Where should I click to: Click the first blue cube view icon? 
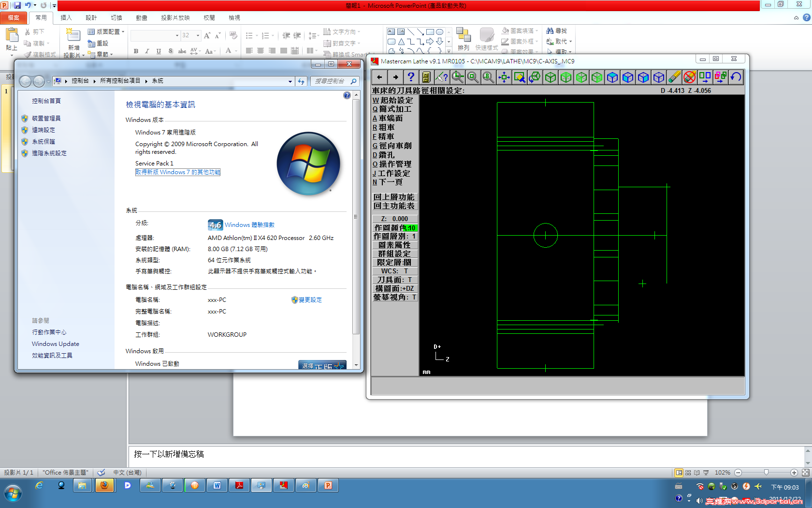612,77
